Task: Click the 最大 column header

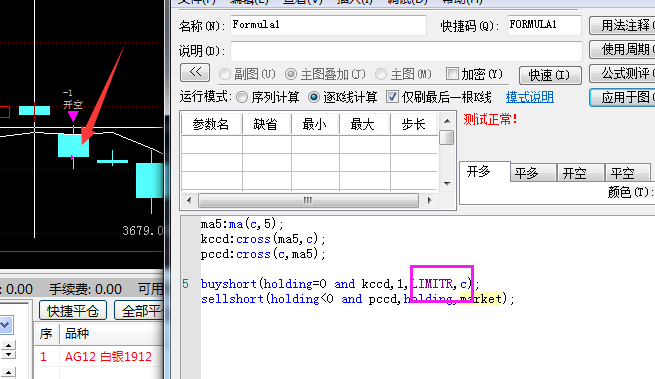Action: [364, 124]
